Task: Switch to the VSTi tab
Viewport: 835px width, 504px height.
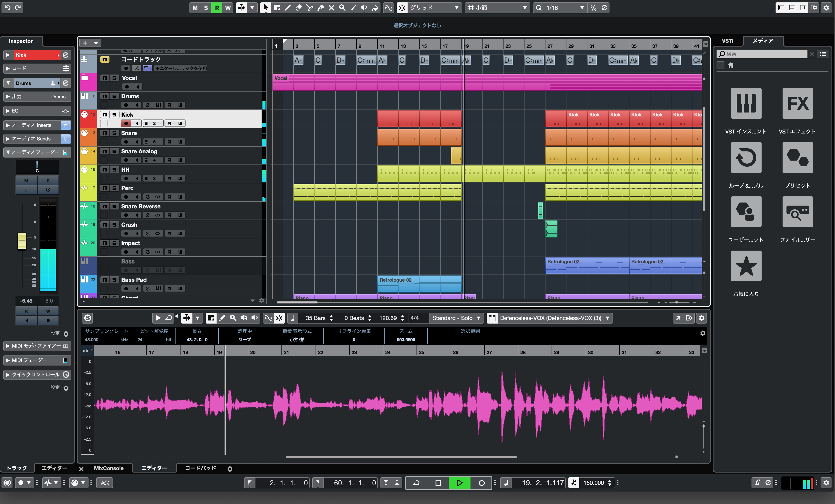Action: click(727, 41)
